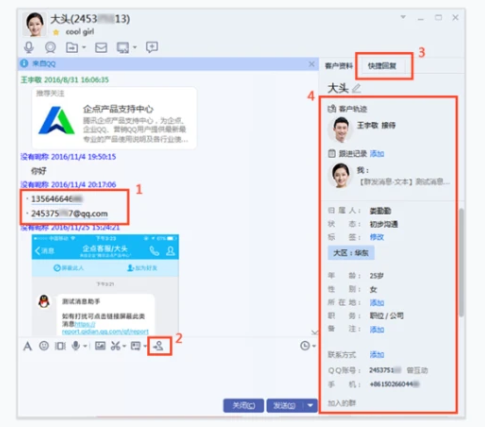Click the 修改 tag link
Image resolution: width=485 pixels, height=427 pixels.
(x=377, y=237)
